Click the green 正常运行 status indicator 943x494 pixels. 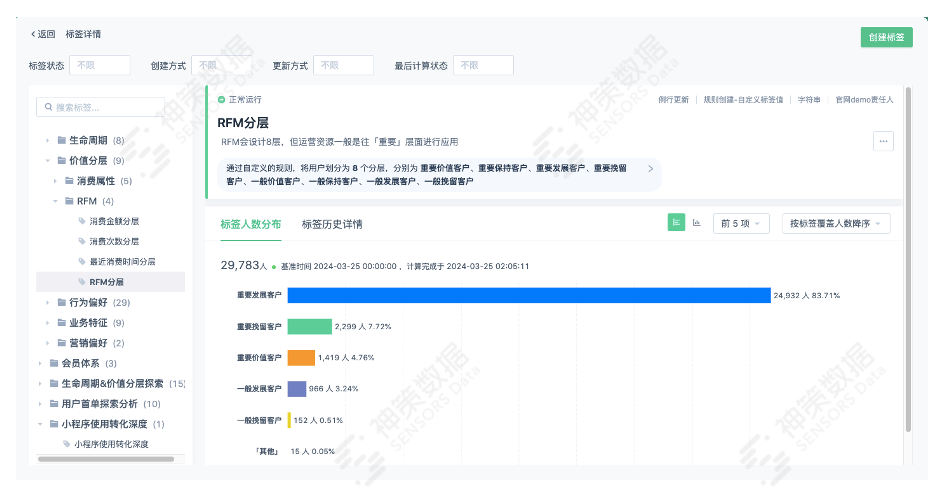tap(221, 100)
